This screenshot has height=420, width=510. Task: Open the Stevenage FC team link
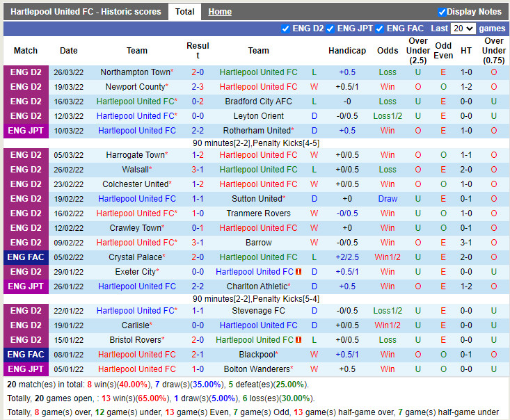pos(258,311)
